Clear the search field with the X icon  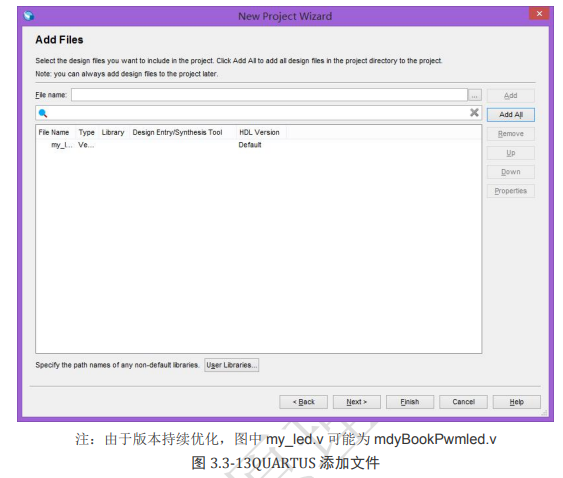click(474, 113)
